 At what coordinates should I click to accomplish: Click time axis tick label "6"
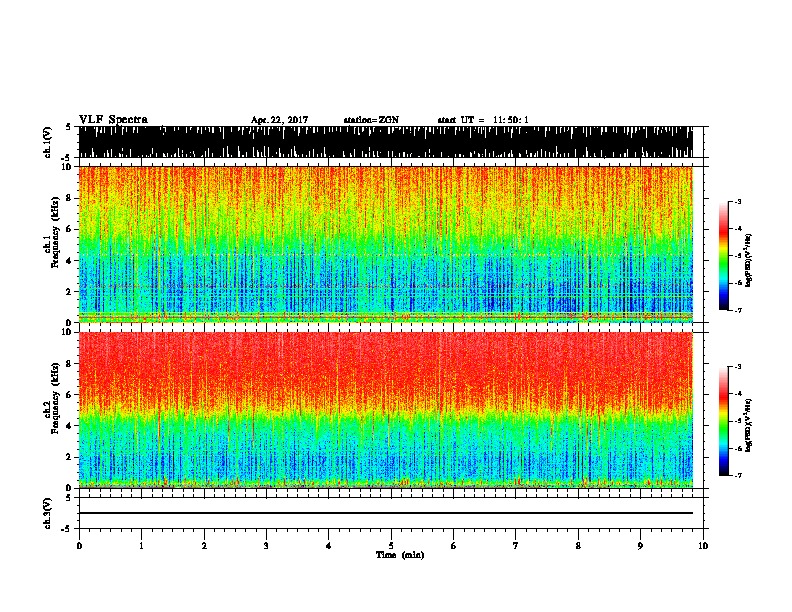pos(454,546)
